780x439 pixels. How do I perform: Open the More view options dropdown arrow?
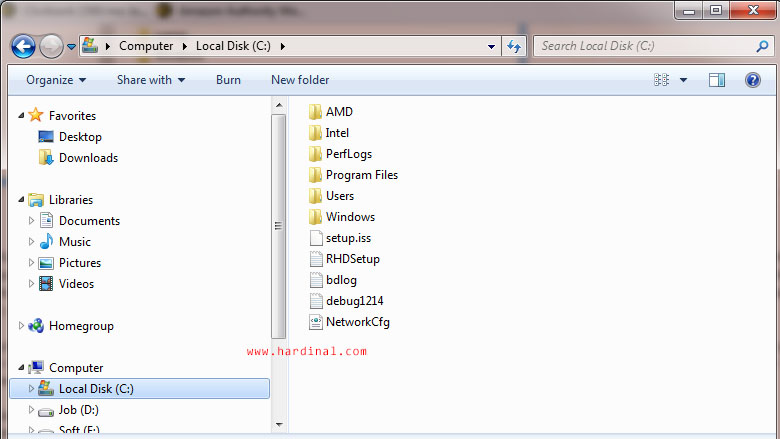click(683, 80)
